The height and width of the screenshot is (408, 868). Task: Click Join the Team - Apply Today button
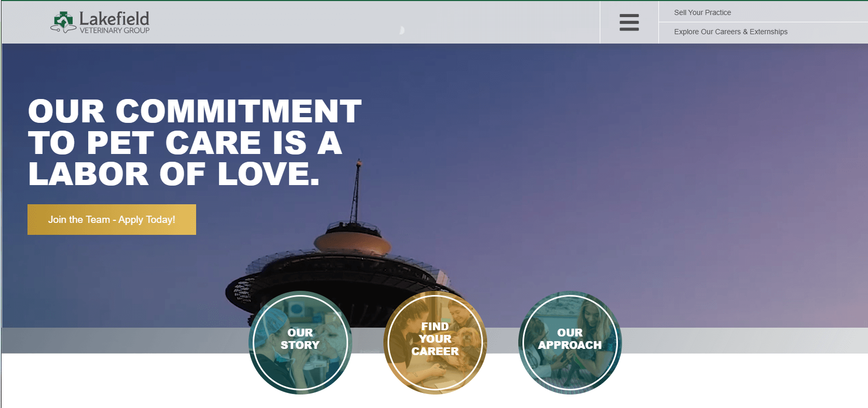pos(112,219)
